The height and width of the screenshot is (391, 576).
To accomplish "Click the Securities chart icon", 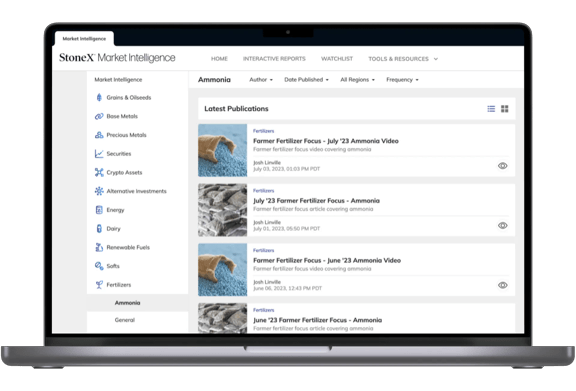I will coord(99,154).
